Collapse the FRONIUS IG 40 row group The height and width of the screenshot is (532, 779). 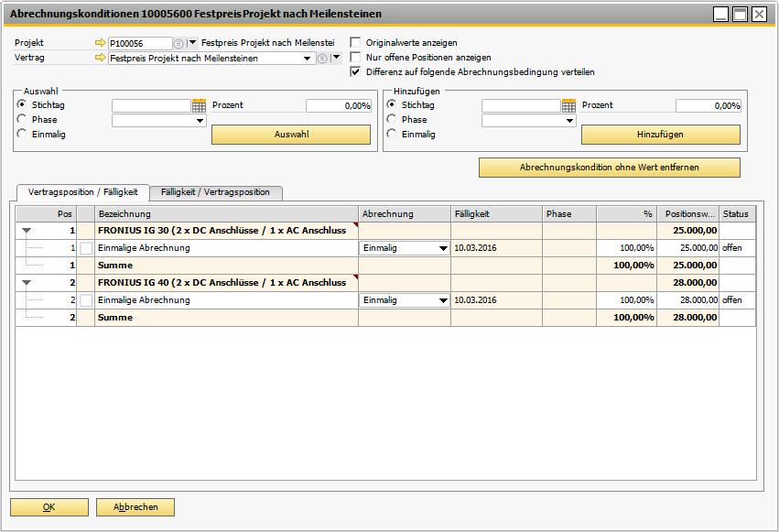pyautogui.click(x=26, y=283)
